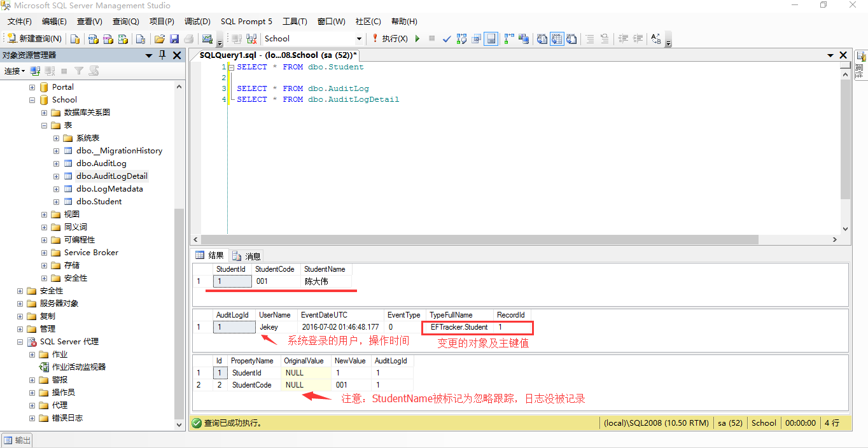Switch to the 消息 tab
Screen dimensions: 868x448
[247, 256]
